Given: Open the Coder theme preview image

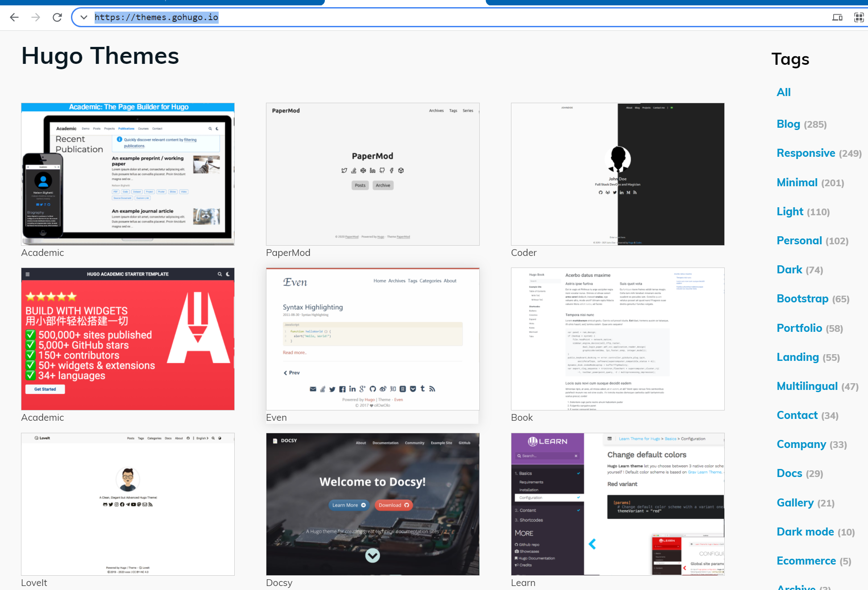Looking at the screenshot, I should tap(618, 174).
